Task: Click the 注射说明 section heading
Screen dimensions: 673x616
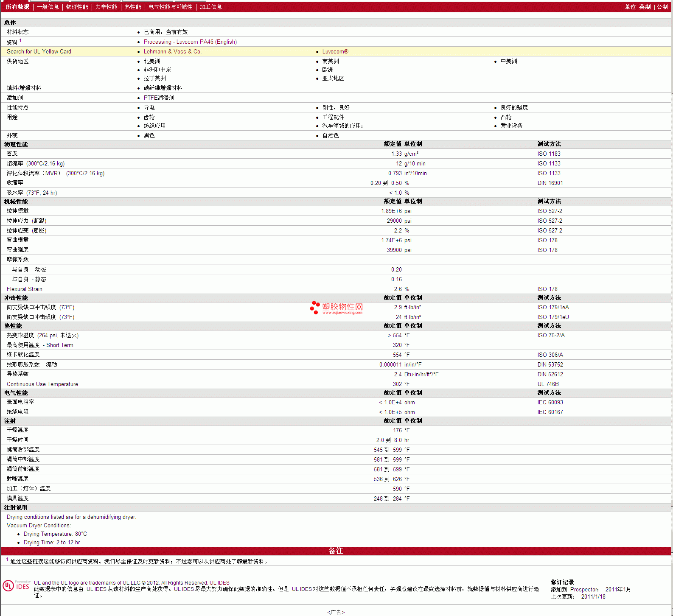Action: [x=16, y=508]
